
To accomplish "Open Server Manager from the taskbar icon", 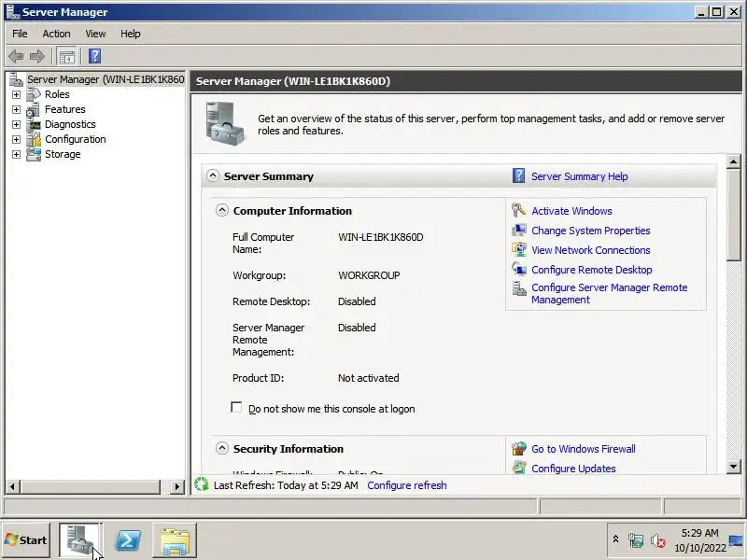I will click(79, 540).
